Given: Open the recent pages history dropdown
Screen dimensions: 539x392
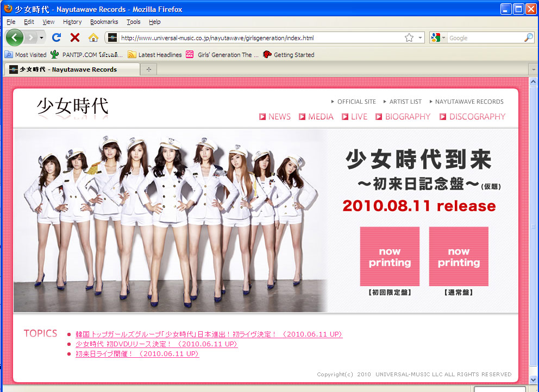Looking at the screenshot, I should (42, 37).
